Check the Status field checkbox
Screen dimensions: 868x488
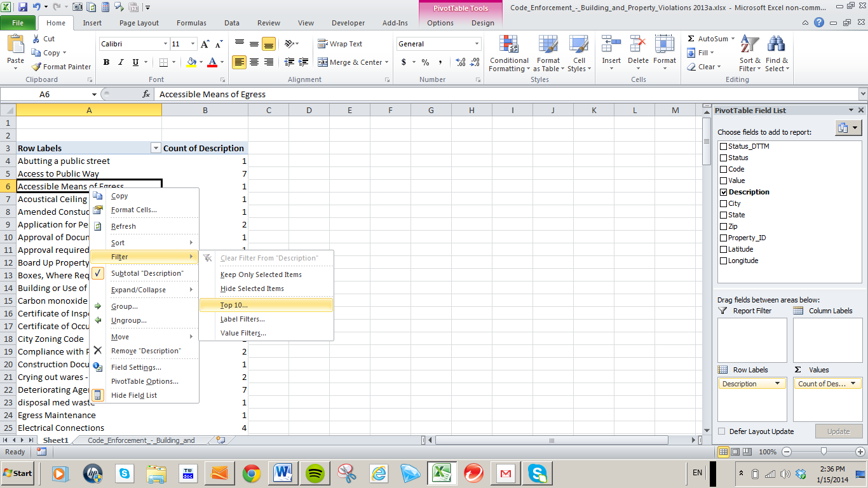point(723,158)
